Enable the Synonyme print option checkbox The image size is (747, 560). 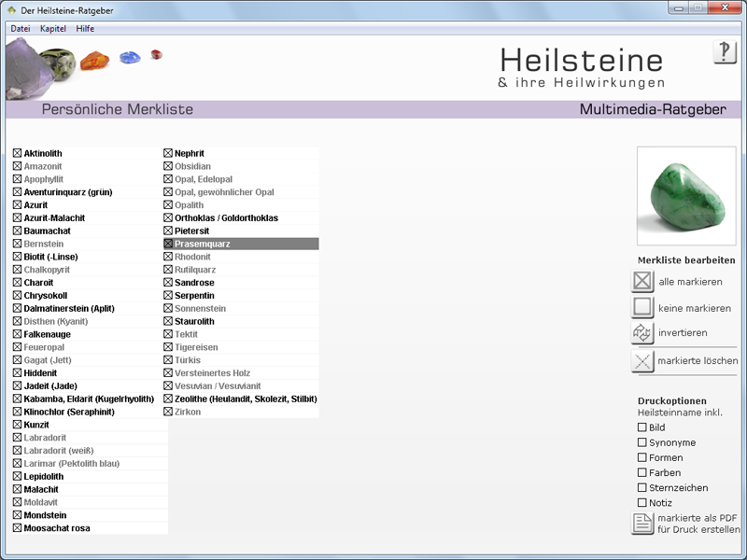coord(641,442)
